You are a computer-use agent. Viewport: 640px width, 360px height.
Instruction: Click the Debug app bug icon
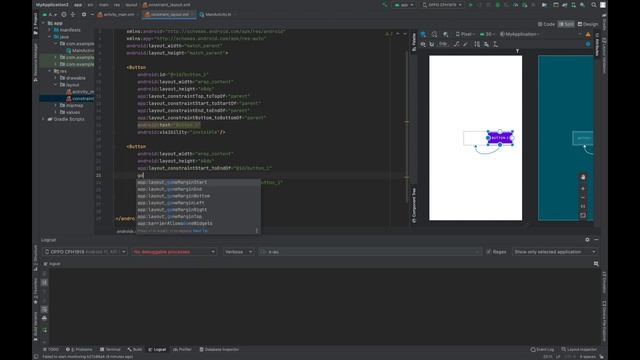pyautogui.click(x=498, y=5)
